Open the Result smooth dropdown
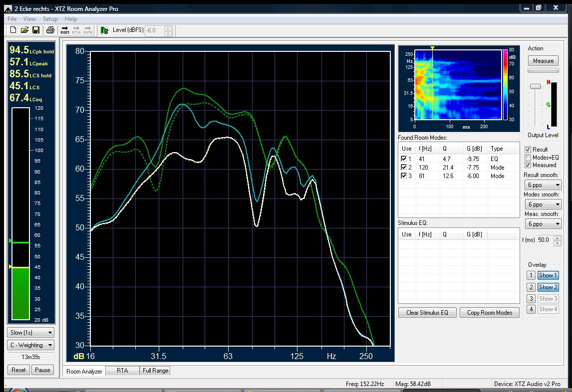 point(543,185)
